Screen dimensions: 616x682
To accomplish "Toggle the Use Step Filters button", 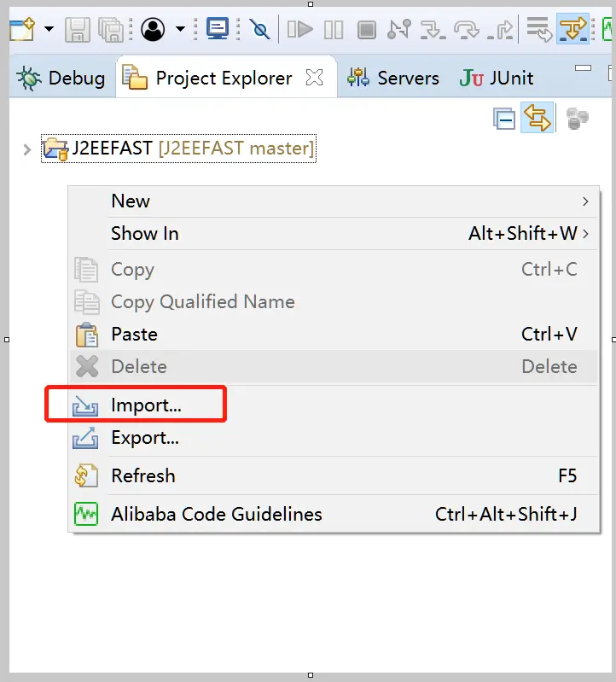I will [573, 31].
